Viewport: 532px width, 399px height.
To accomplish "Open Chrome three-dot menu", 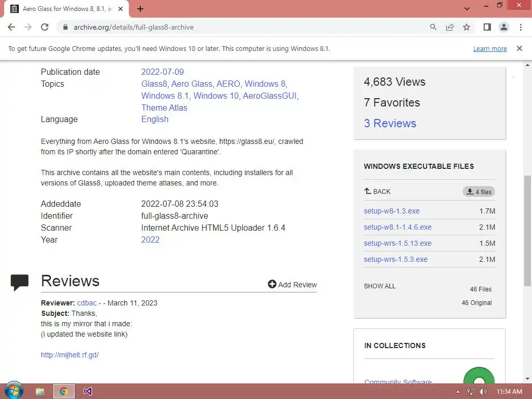I will 521,27.
